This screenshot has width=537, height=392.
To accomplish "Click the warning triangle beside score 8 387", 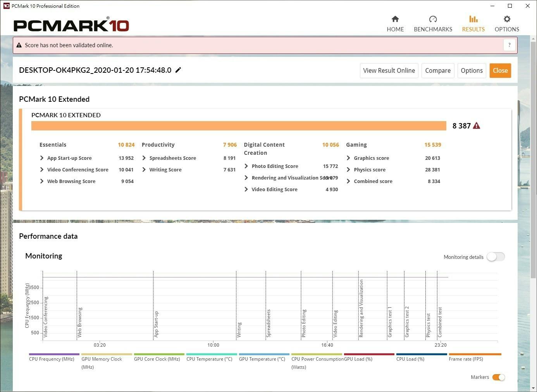I will tap(477, 126).
